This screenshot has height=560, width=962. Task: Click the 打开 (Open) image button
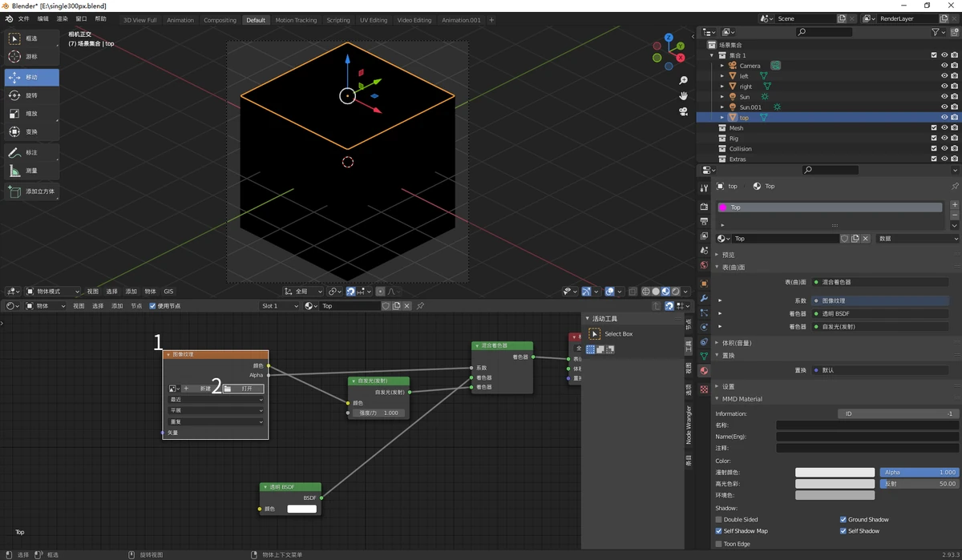click(x=243, y=389)
